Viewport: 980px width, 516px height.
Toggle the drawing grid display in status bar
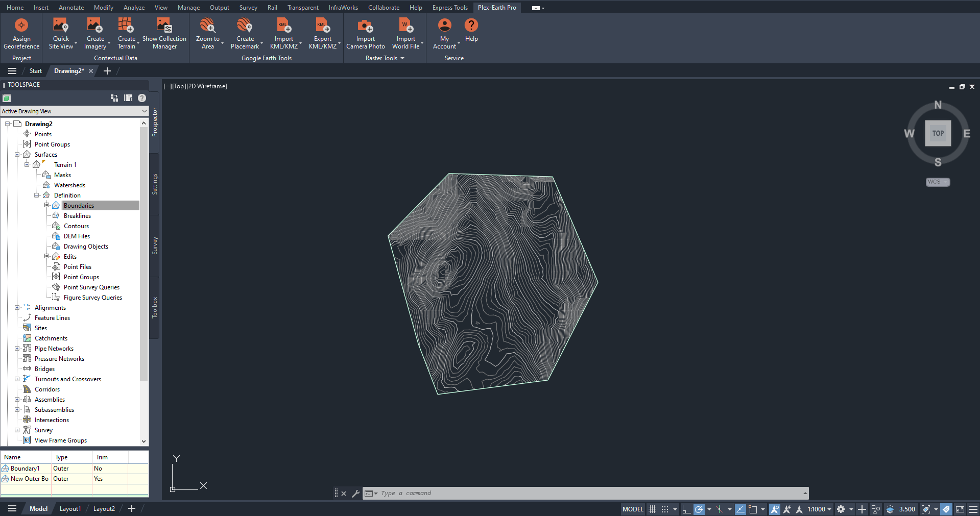(x=652, y=509)
